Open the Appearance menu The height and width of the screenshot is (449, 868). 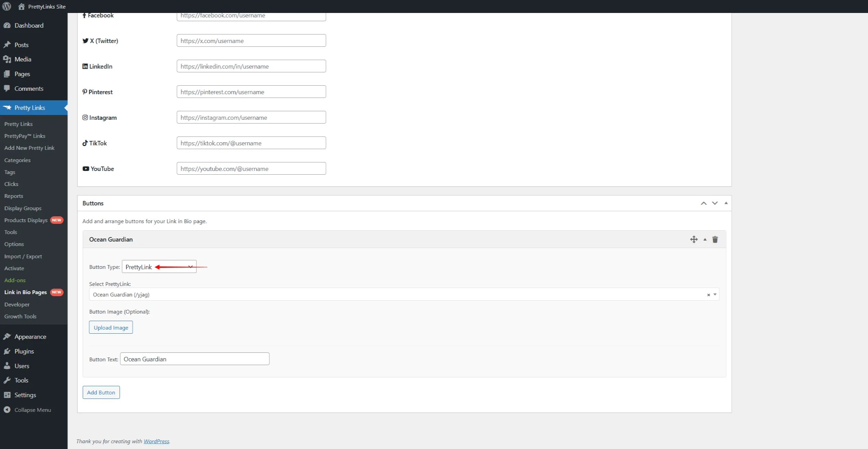point(30,336)
